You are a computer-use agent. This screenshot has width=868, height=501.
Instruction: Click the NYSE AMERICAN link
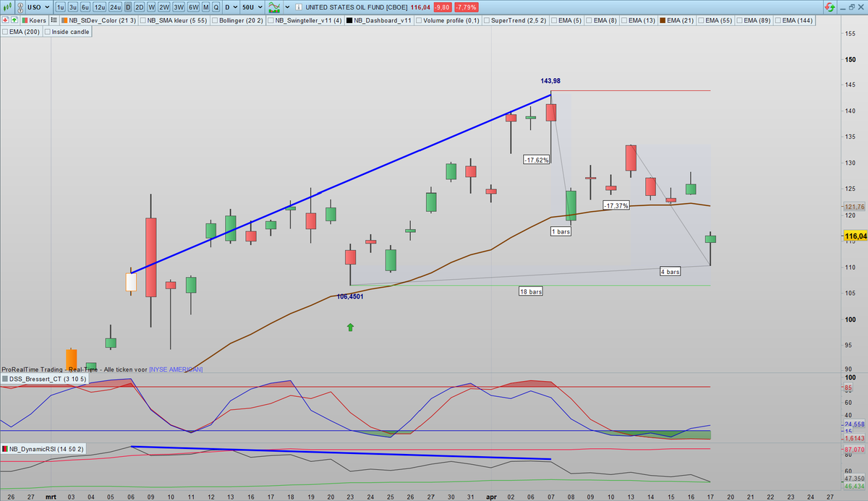tap(176, 369)
